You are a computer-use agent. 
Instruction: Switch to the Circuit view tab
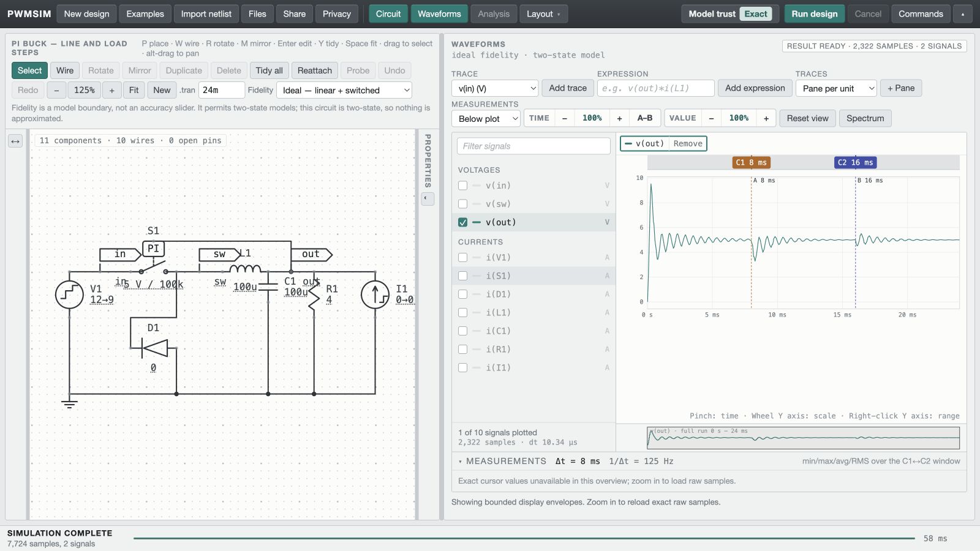pyautogui.click(x=388, y=14)
